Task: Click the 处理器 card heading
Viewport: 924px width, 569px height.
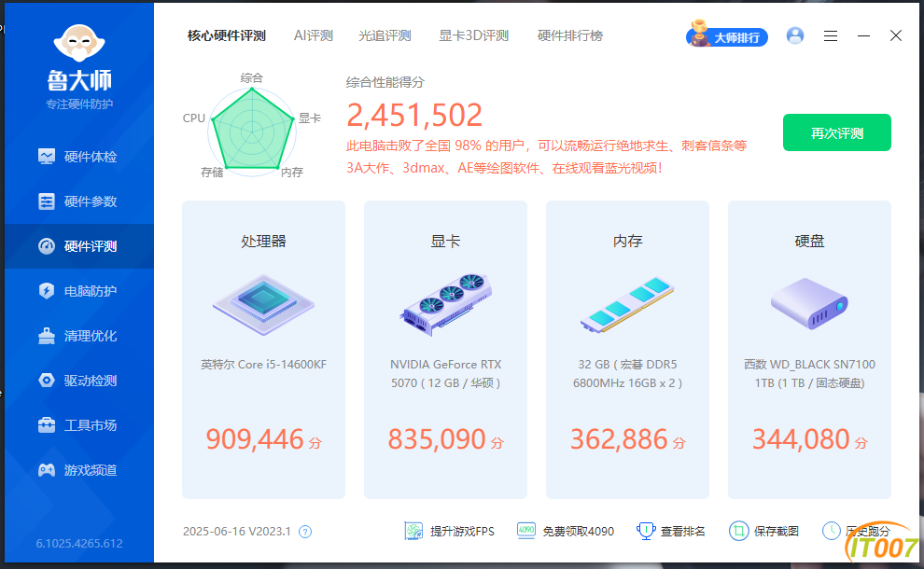Action: (x=263, y=241)
